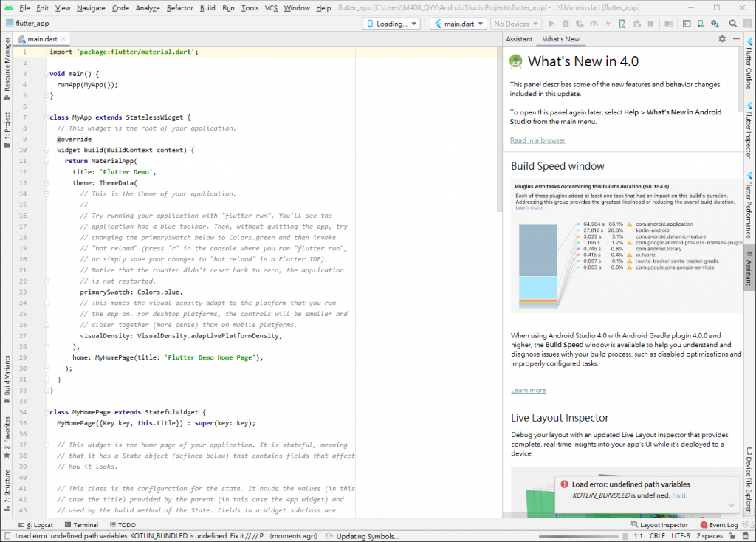The image size is (756, 542).
Task: Open the Layout Inspector tool window
Action: 659,525
